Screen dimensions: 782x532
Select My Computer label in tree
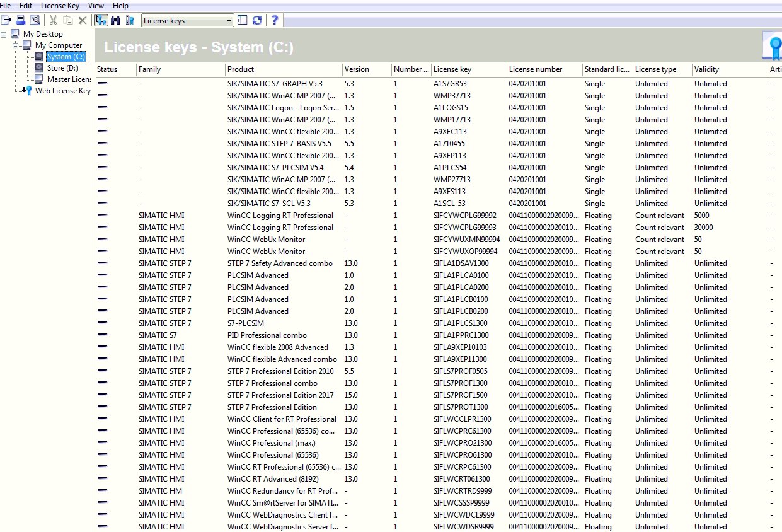(x=59, y=45)
